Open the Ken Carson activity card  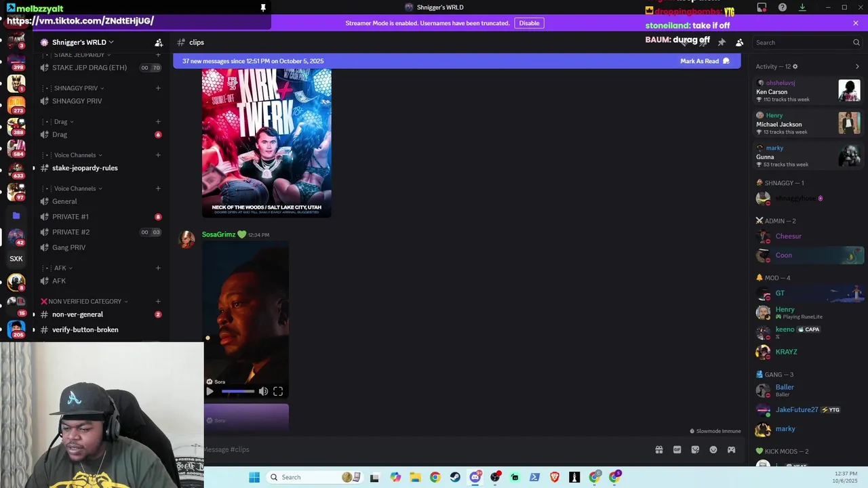(808, 91)
